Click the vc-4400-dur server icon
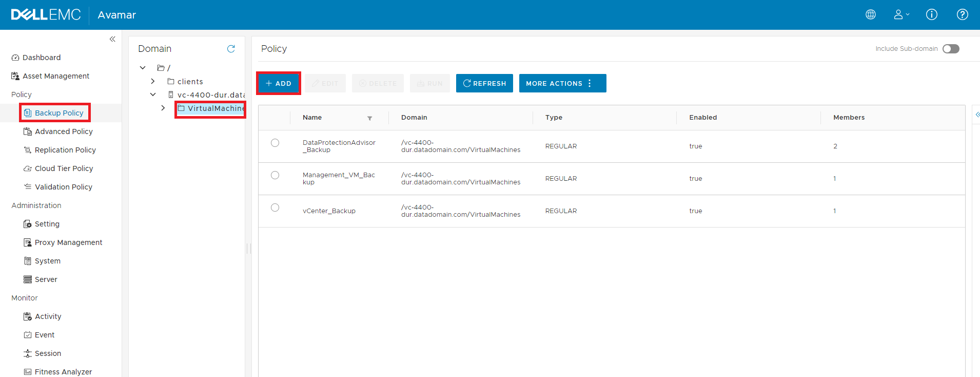The height and width of the screenshot is (377, 980). click(x=171, y=95)
